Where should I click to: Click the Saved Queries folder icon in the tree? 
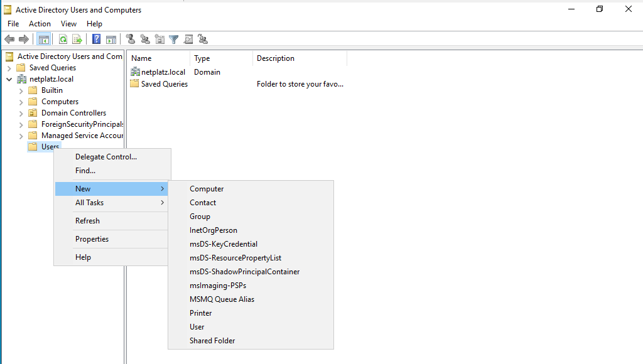[21, 68]
